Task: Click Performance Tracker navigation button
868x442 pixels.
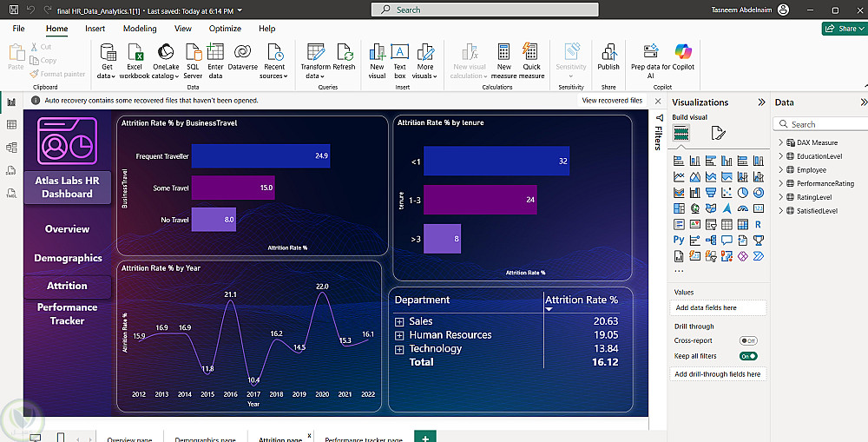Action: 67,314
